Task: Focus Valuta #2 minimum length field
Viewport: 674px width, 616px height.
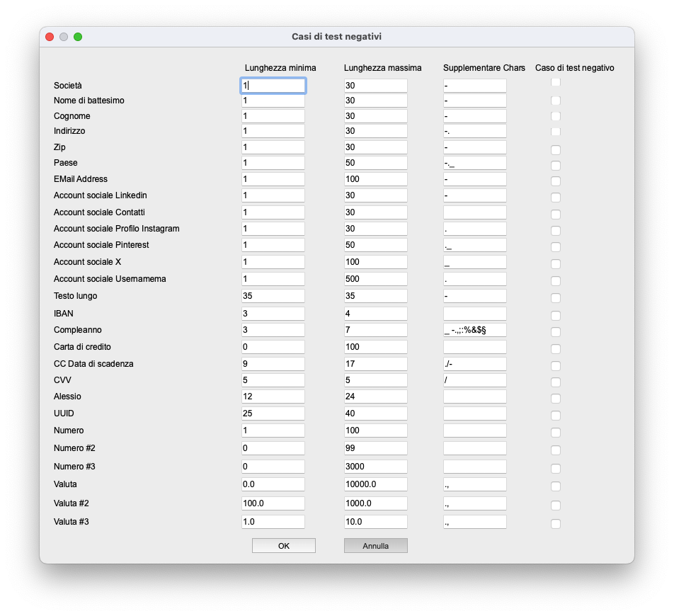Action: click(273, 503)
